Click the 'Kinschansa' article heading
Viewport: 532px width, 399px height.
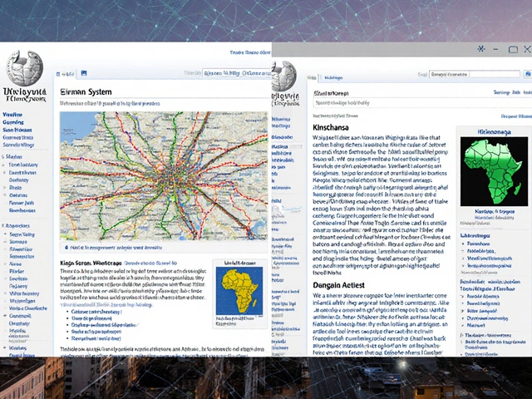pos(331,127)
